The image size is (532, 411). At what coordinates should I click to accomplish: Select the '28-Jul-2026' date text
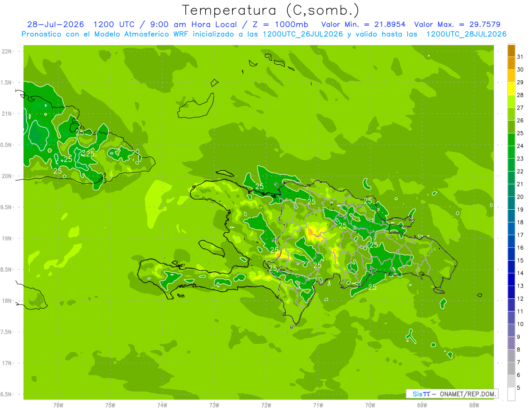55,24
